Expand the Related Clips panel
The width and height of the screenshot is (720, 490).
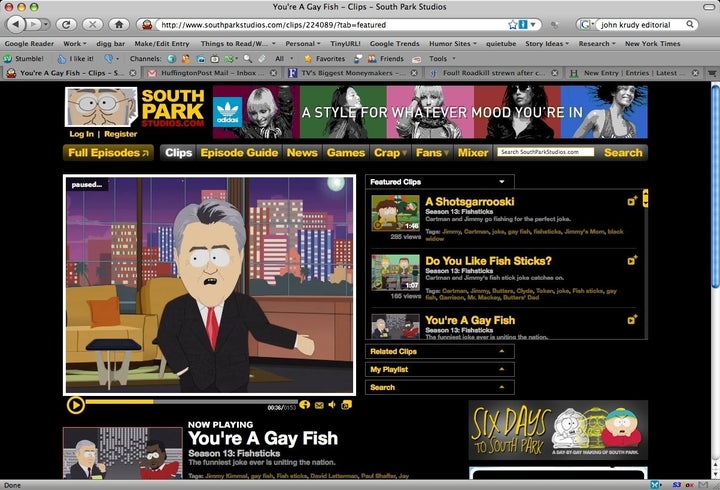click(440, 351)
